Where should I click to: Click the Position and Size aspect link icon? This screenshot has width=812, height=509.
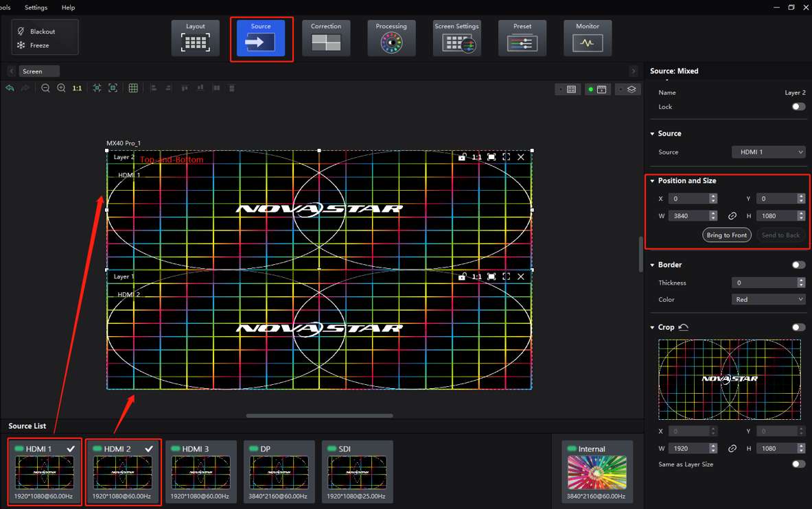point(732,216)
